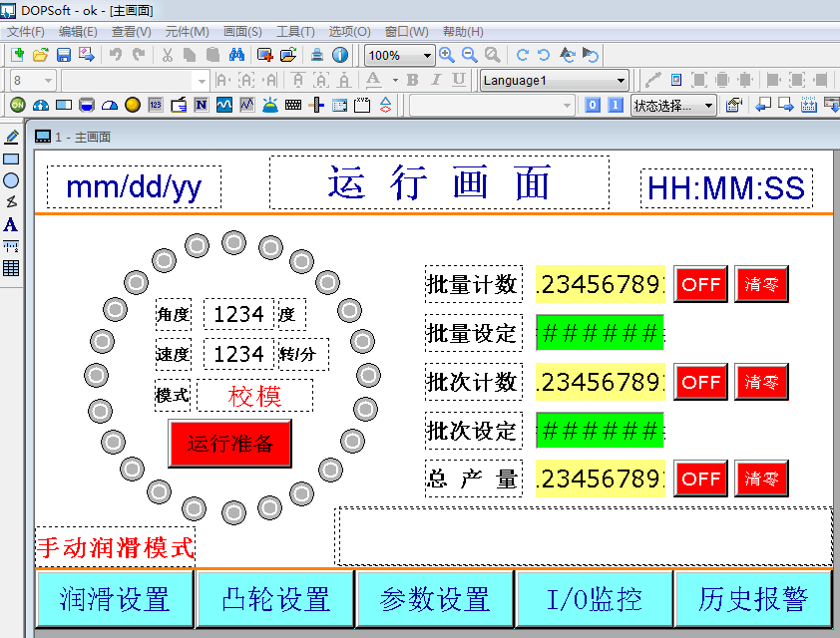The image size is (840, 638).
Task: Click the alarm lamp element icon
Action: 270,105
